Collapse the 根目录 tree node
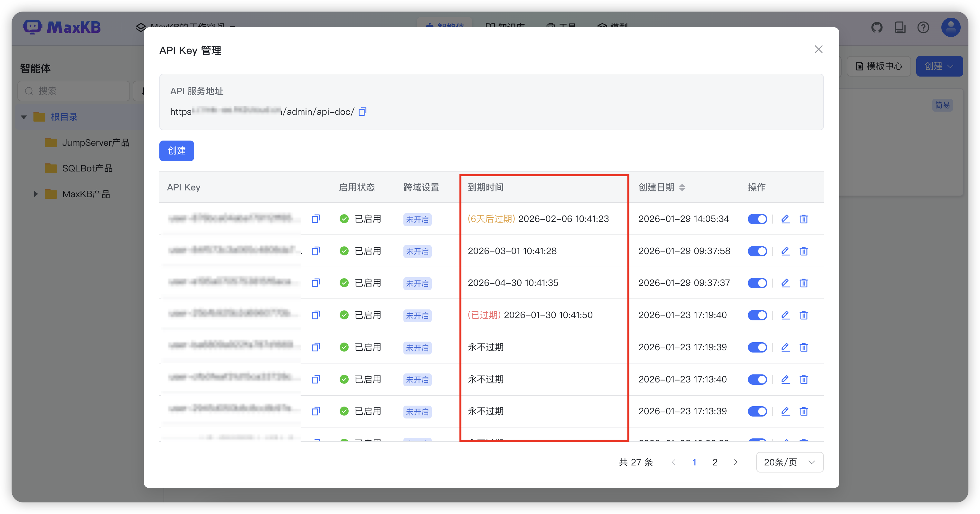The height and width of the screenshot is (514, 980). tap(24, 117)
